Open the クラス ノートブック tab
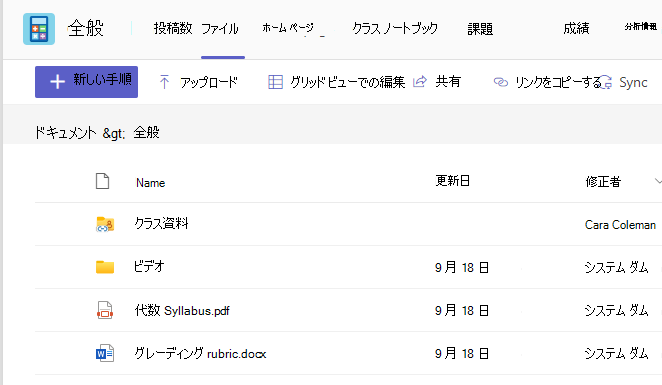The image size is (662, 385). click(x=395, y=28)
